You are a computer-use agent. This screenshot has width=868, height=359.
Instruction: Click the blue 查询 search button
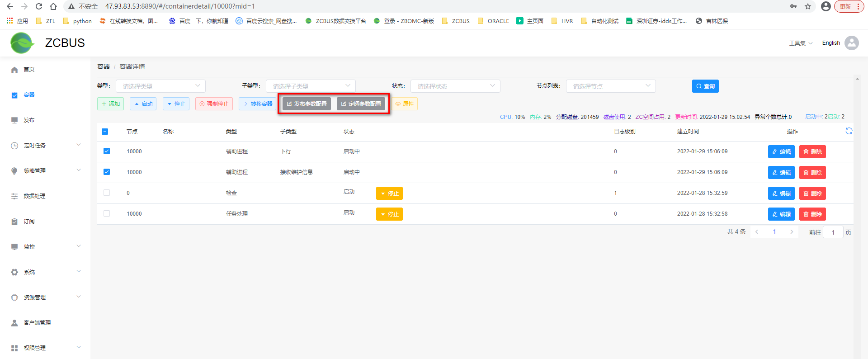click(705, 86)
